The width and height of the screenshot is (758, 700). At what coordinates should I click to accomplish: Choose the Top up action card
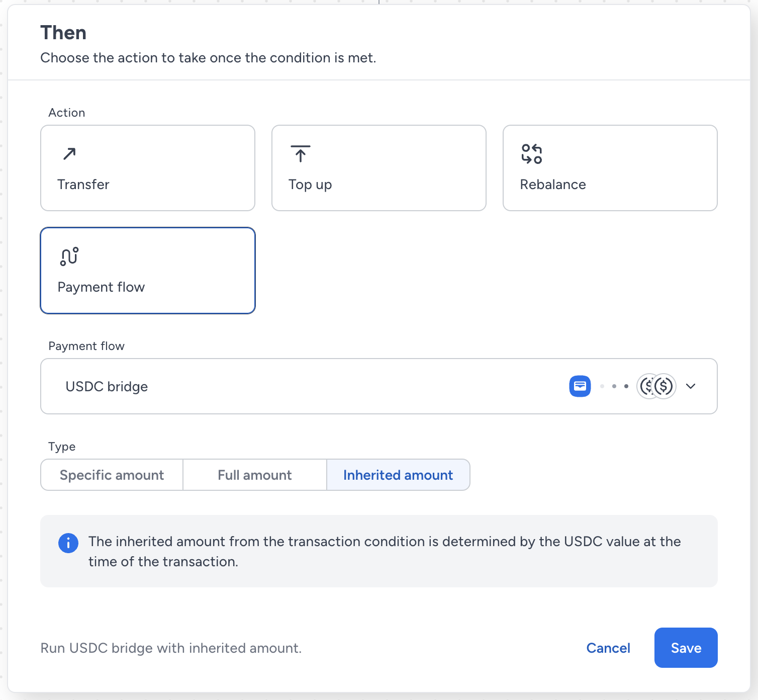(x=379, y=168)
